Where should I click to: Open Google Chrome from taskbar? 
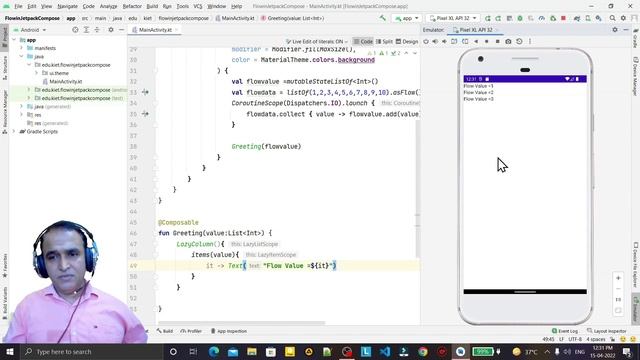423,351
